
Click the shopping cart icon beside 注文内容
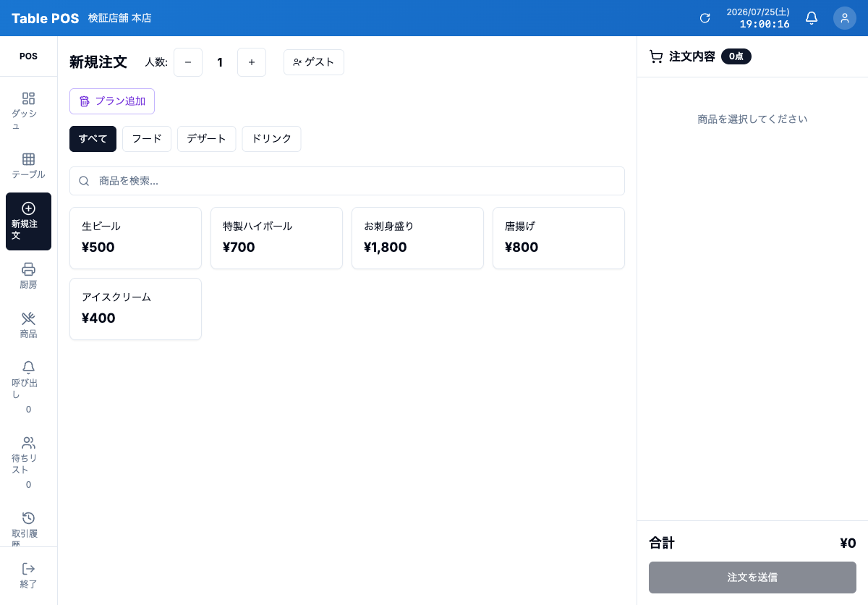click(x=656, y=56)
